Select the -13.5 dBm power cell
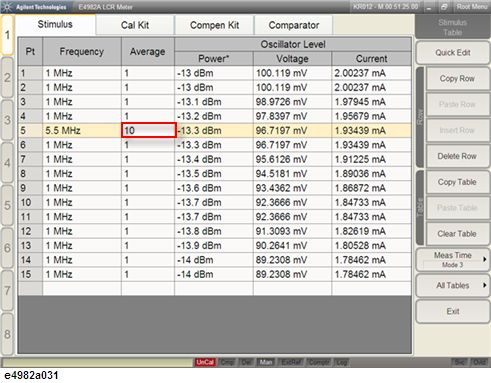Screen dimensions: 491x383 214,173
